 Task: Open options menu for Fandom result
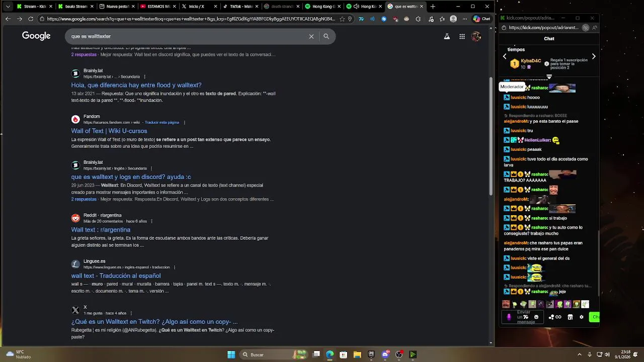click(185, 122)
